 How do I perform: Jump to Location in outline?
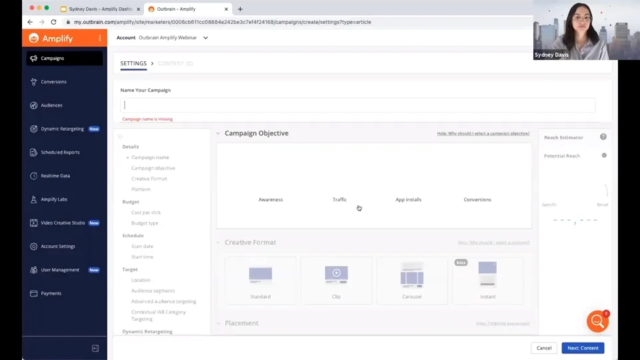141,280
